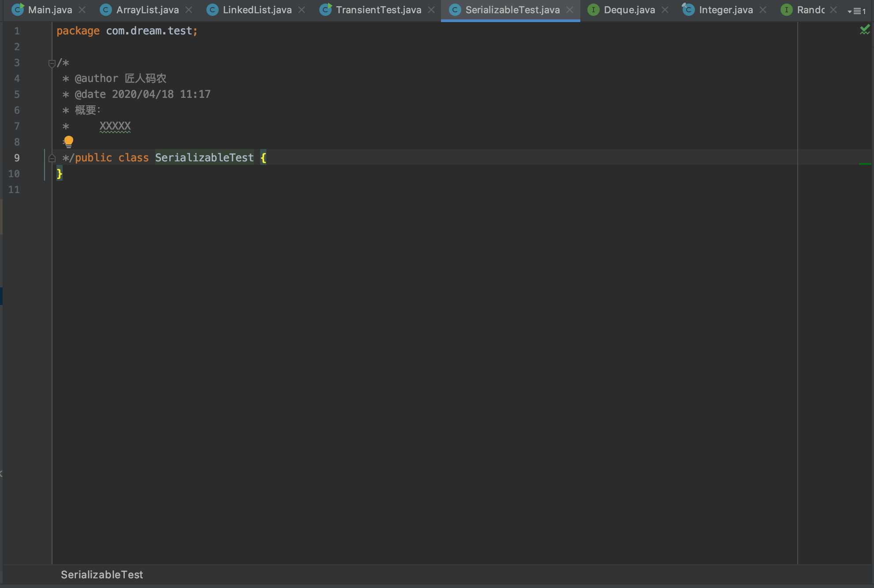Collapse the fold marker at line 9
The width and height of the screenshot is (874, 588).
[x=52, y=158]
